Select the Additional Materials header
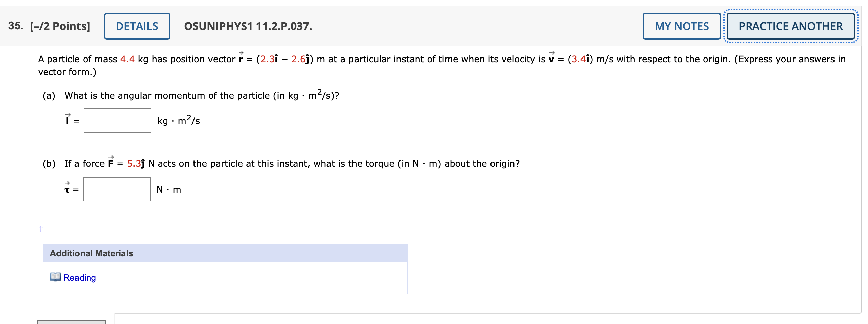The width and height of the screenshot is (868, 324). (91, 253)
